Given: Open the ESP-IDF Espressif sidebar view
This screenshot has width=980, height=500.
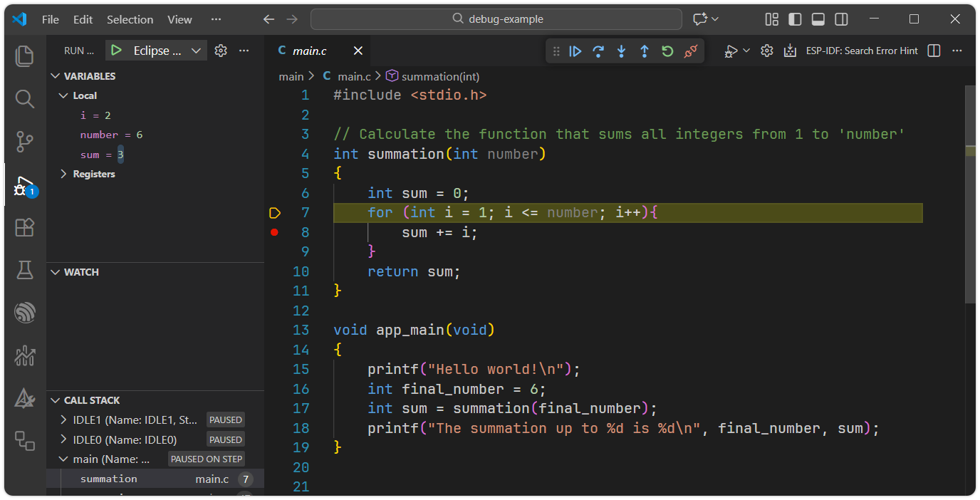Looking at the screenshot, I should [x=24, y=313].
